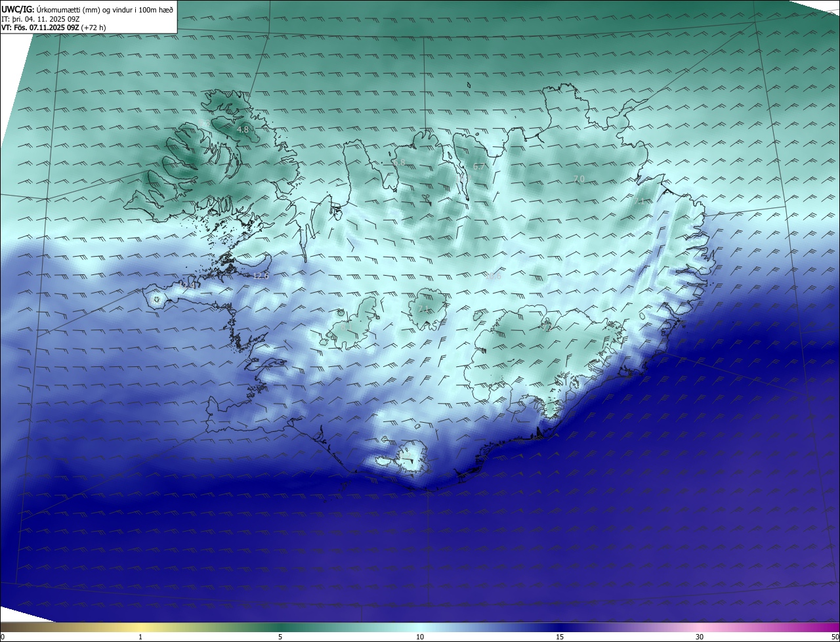Click the 7.1 label near the east coast

tap(639, 201)
